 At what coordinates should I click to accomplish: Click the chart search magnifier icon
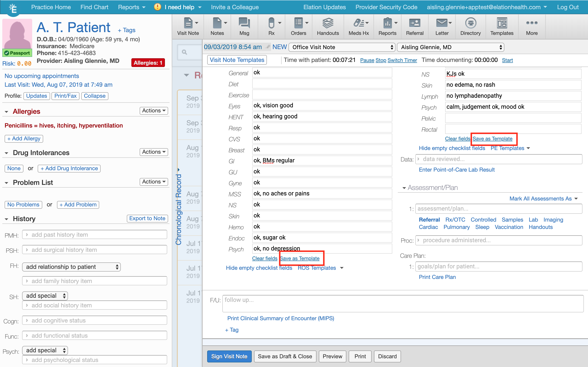(x=184, y=52)
